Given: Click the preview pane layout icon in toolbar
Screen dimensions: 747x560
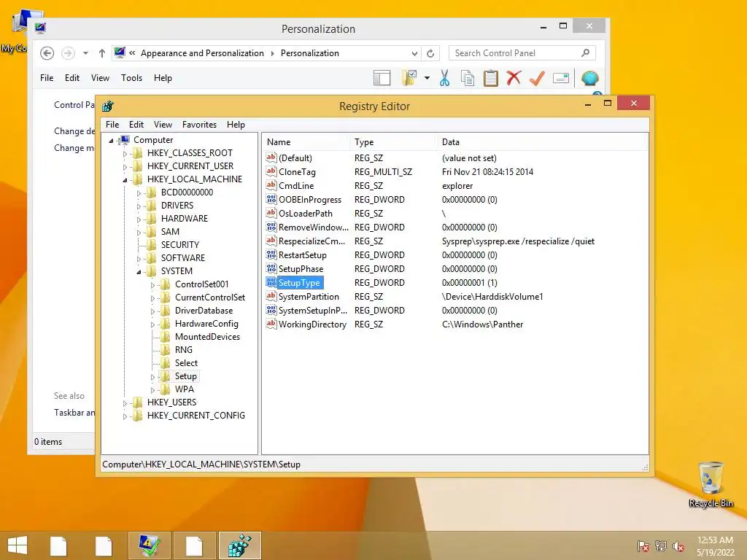Looking at the screenshot, I should point(382,78).
